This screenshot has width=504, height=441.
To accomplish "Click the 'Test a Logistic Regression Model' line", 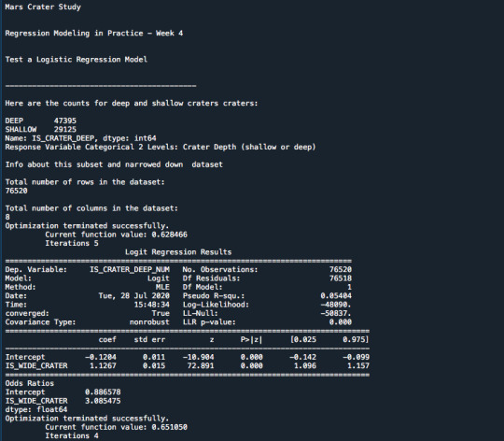I will (x=77, y=60).
